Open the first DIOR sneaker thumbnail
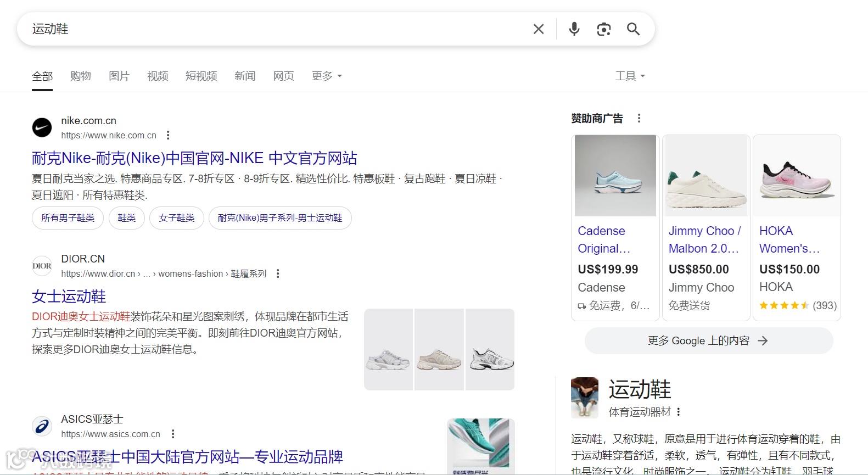Screen dimensions: 868x475 388,350
